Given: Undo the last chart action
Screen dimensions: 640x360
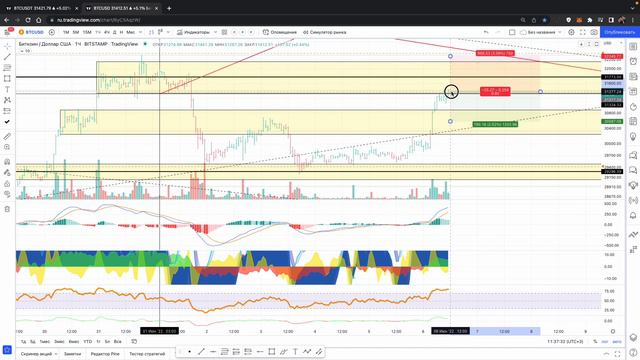Looking at the screenshot, I should 486,32.
